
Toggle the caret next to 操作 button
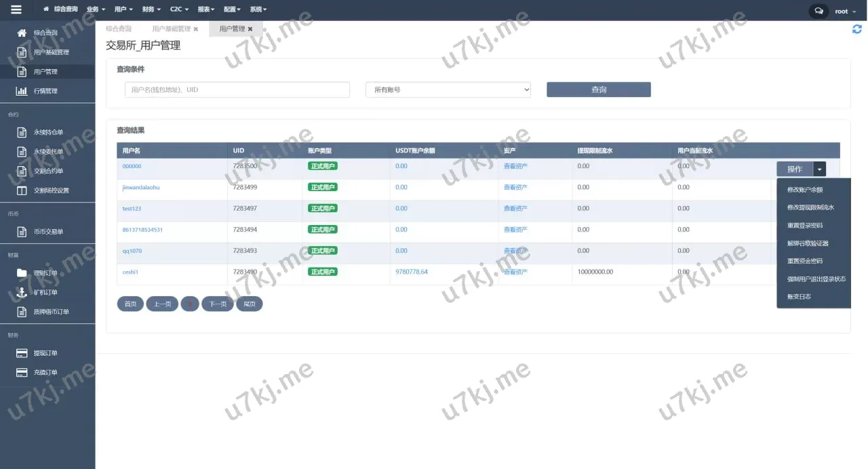(x=819, y=169)
